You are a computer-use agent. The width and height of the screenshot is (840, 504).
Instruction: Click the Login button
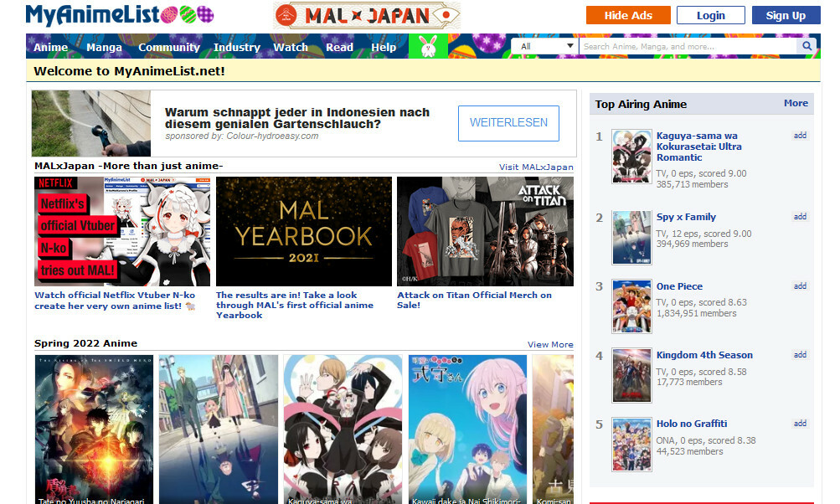709,14
